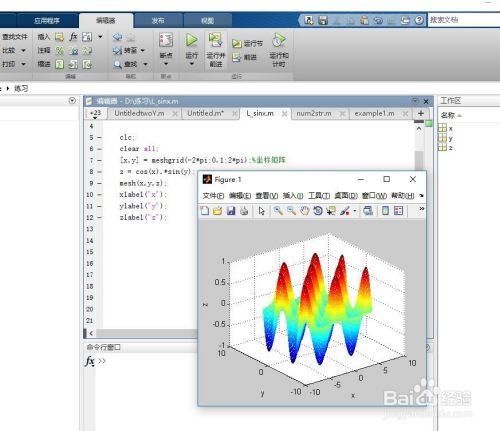The height and width of the screenshot is (431, 500).
Task: Select Zoom In tool in Figure toolbar
Action: pos(278,211)
